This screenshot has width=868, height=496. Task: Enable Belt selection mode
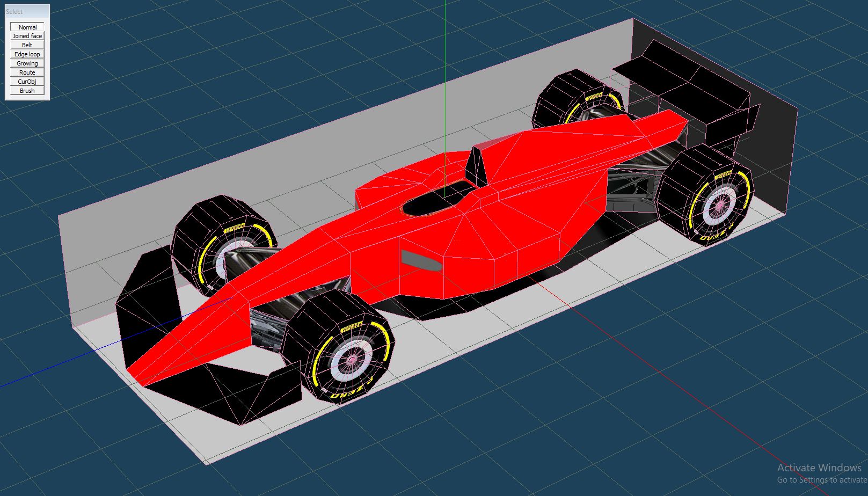pyautogui.click(x=27, y=45)
